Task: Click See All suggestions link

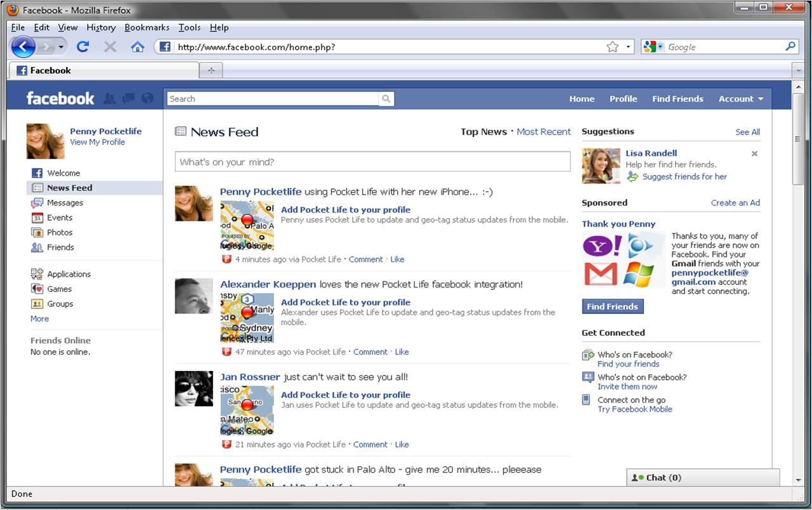Action: click(x=747, y=132)
